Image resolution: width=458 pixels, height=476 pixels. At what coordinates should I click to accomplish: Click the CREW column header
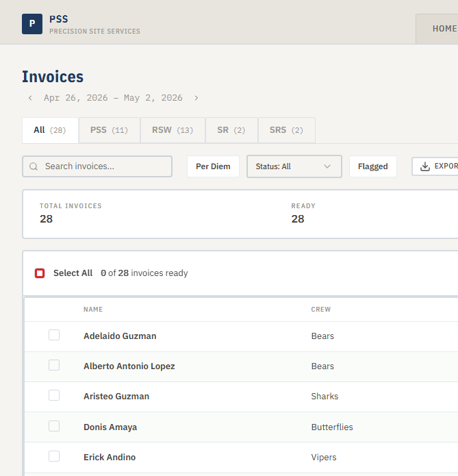(321, 310)
